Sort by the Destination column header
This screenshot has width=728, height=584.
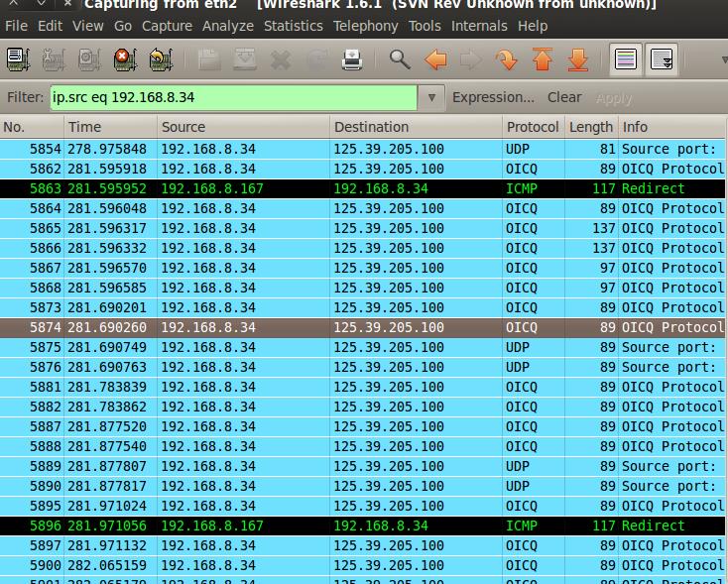pos(416,127)
